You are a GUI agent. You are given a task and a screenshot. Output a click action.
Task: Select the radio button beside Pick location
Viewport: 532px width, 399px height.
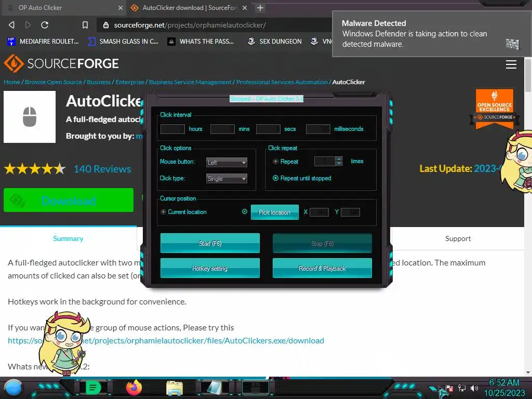click(x=245, y=211)
